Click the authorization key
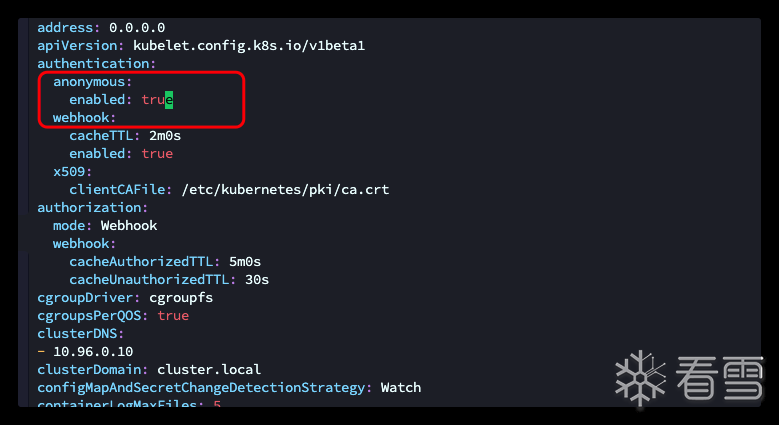Image resolution: width=779 pixels, height=425 pixels. click(x=92, y=208)
